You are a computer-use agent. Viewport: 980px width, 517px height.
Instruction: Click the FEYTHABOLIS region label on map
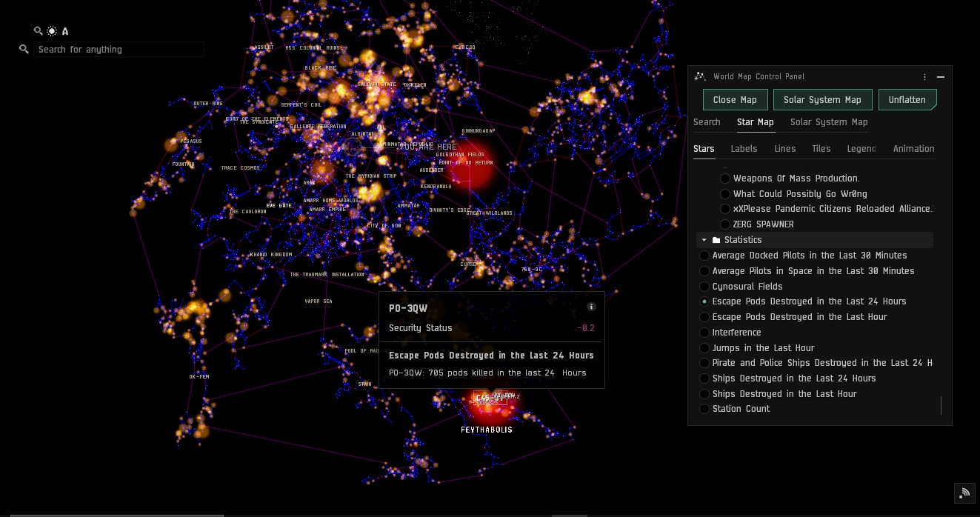click(x=487, y=430)
